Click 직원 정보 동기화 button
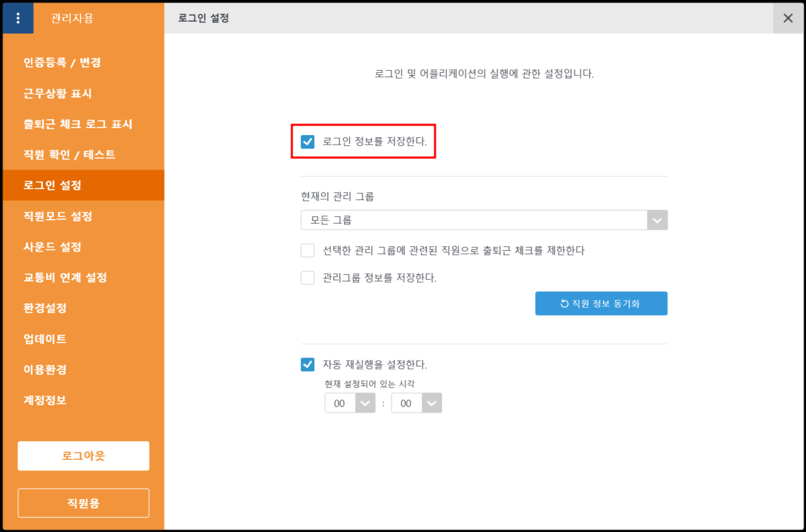This screenshot has height=532, width=806. pos(601,304)
